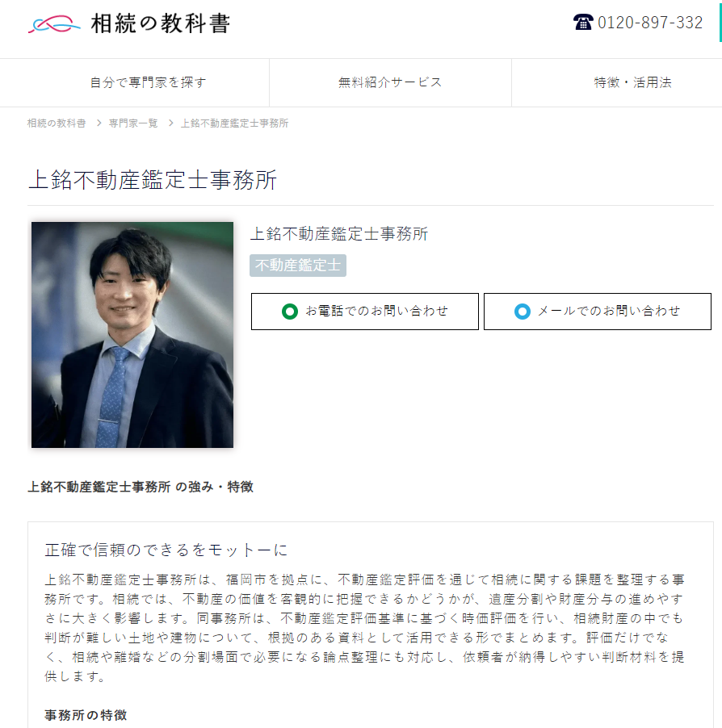Click the green circle icon for phone inquiry

290,311
